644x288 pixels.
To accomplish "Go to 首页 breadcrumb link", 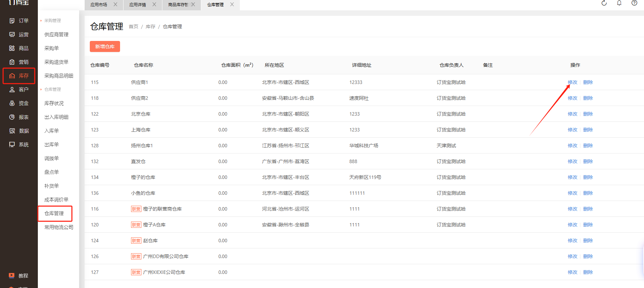I will (x=133, y=26).
